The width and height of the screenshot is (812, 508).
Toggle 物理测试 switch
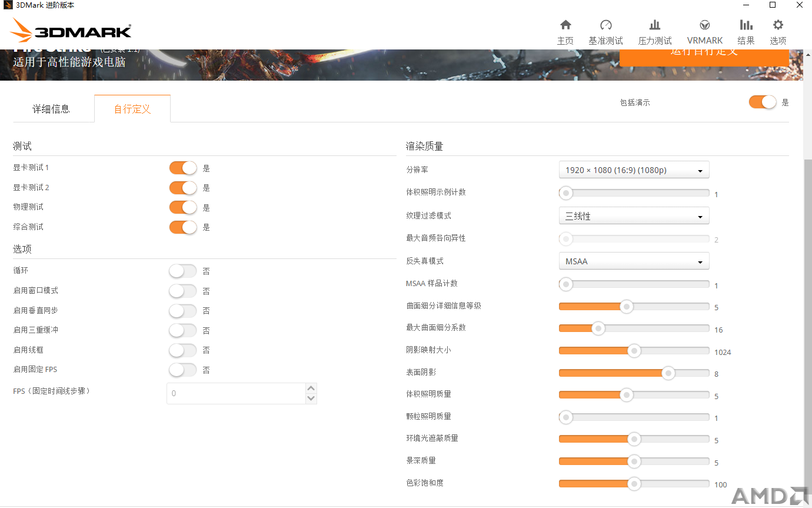point(183,207)
